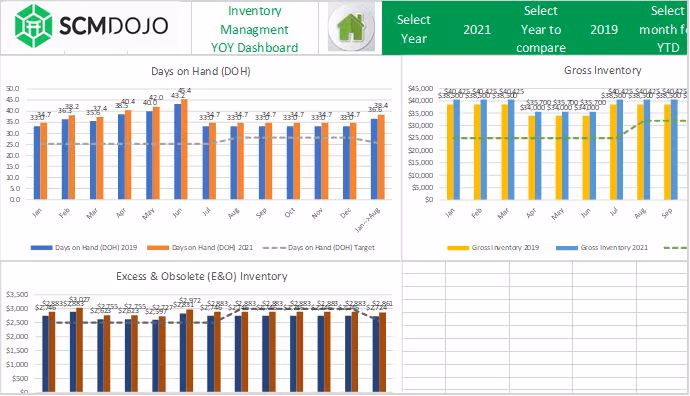
Task: Click the Select Year to compare label
Action: click(x=541, y=29)
